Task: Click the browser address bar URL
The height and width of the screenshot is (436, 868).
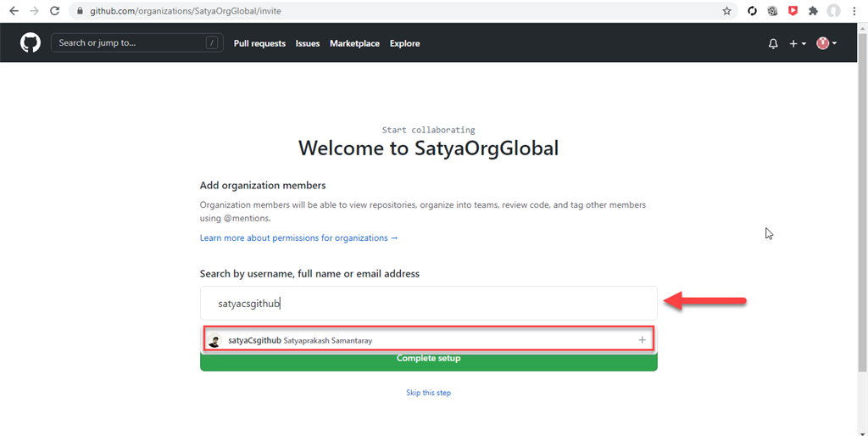Action: point(186,10)
